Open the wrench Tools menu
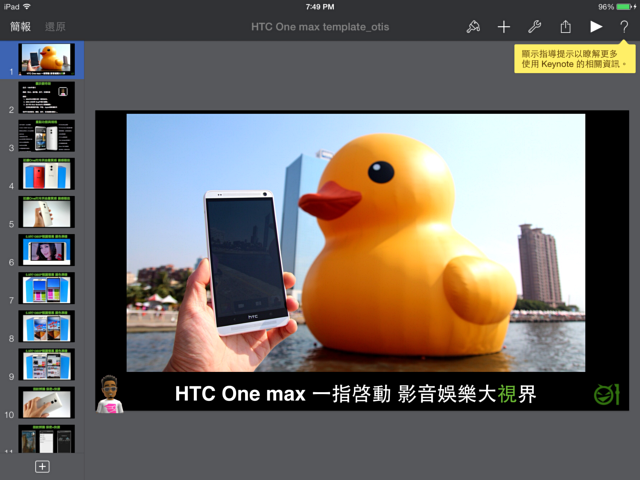This screenshot has width=640, height=480. [534, 27]
